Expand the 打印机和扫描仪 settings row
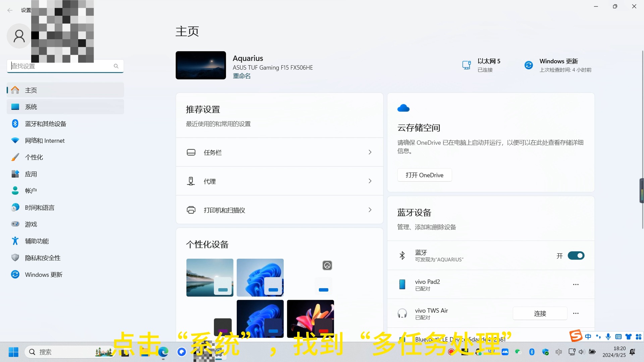The width and height of the screenshot is (644, 362). (370, 210)
